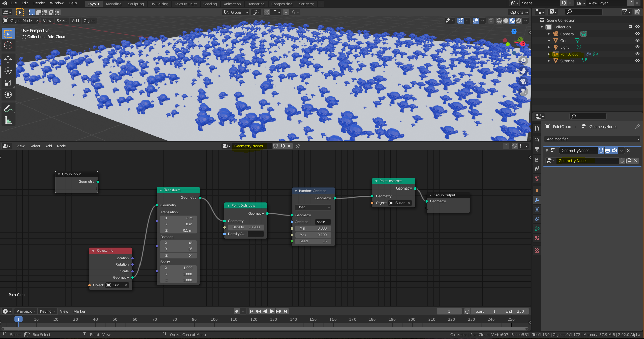The width and height of the screenshot is (644, 339).
Task: Open Object Mode dropdown
Action: 21,21
